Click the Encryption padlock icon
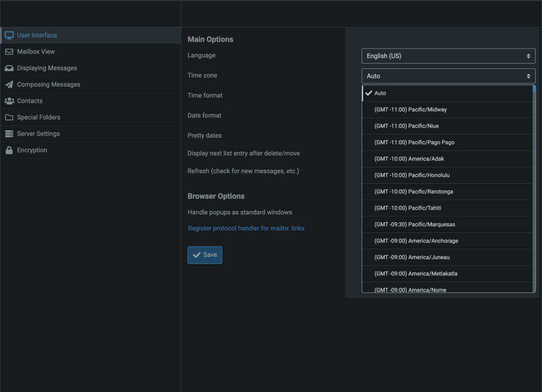 coord(9,150)
